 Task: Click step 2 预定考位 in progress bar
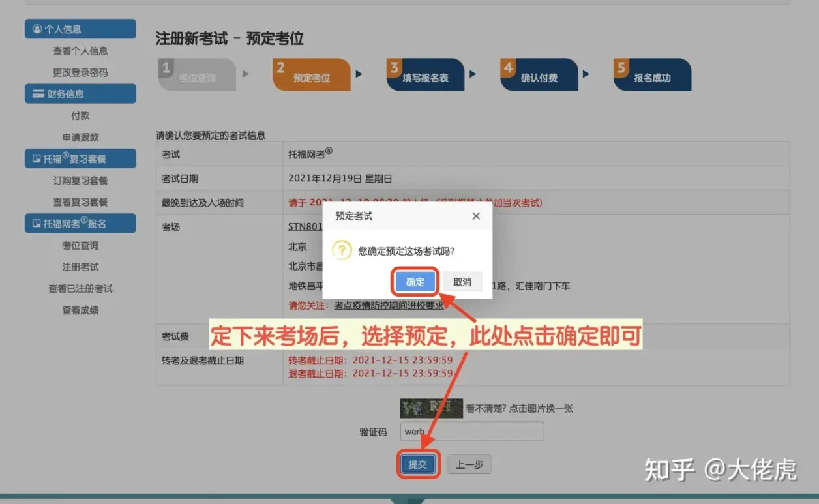pyautogui.click(x=311, y=74)
